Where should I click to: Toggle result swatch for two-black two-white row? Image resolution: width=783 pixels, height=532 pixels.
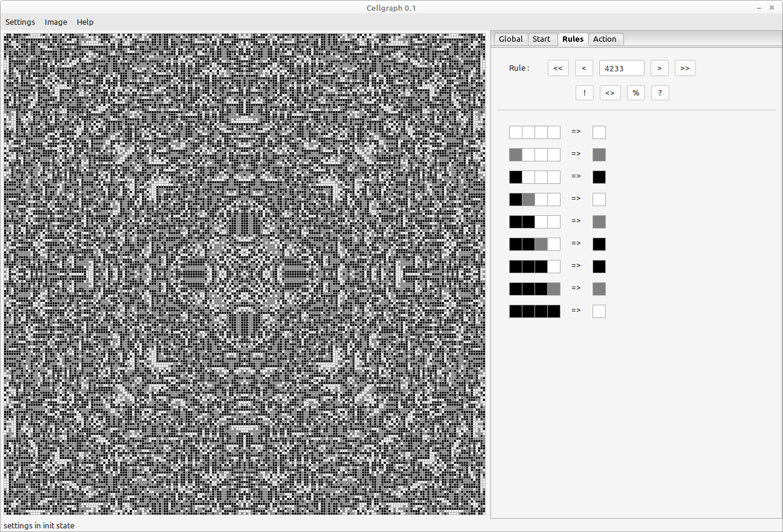[599, 222]
